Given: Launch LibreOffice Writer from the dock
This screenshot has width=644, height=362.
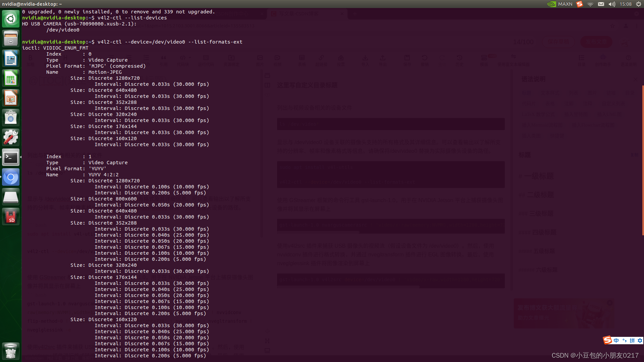Looking at the screenshot, I should 11,58.
